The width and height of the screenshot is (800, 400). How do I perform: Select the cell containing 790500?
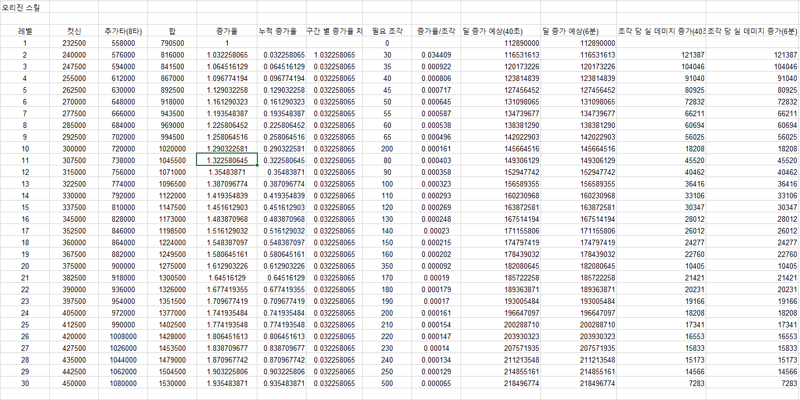tap(172, 43)
